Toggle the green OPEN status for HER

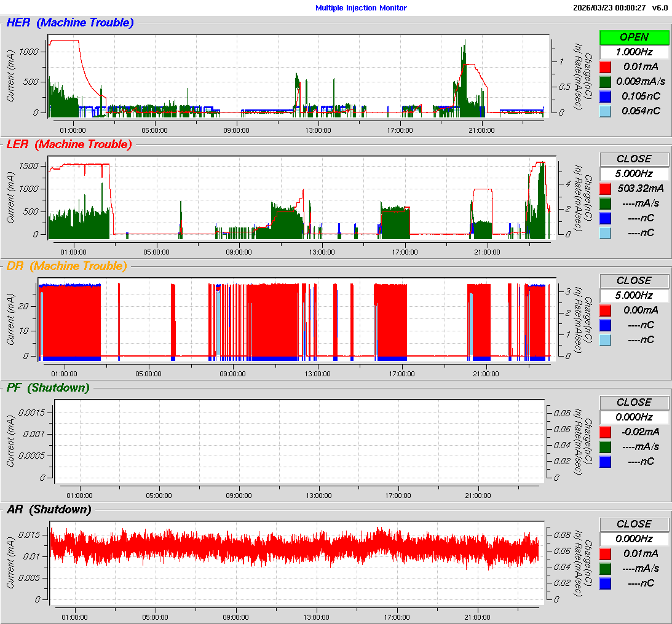(634, 38)
